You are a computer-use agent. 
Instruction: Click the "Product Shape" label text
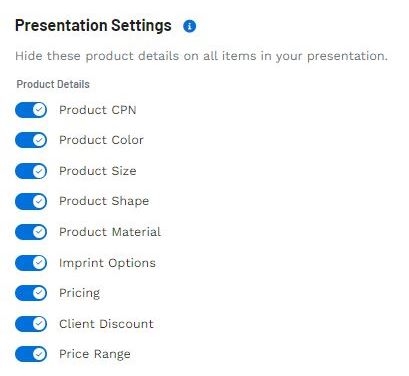[x=104, y=201]
